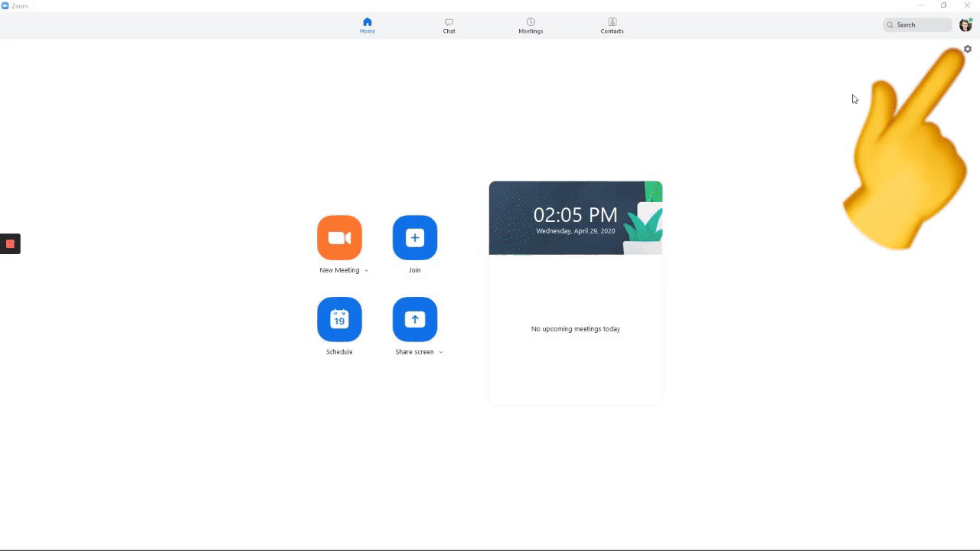Click the red recording indicator on left edge
980x551 pixels.
10,244
